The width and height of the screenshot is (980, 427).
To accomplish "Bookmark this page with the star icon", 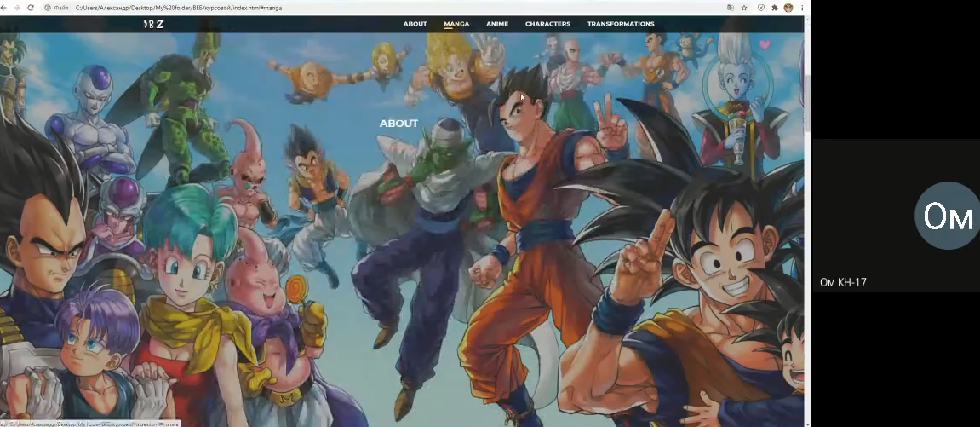I will point(745,8).
